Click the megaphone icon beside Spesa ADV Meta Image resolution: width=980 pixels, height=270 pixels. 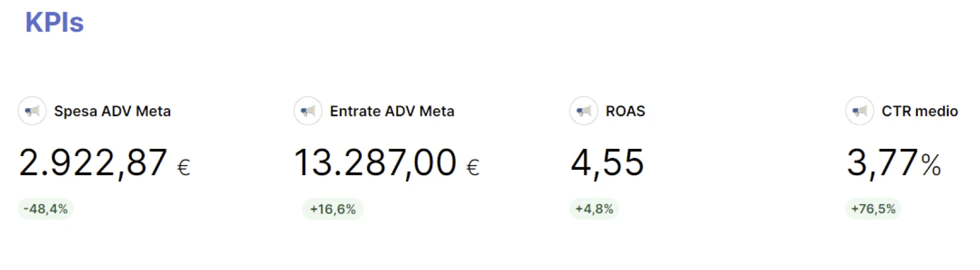click(32, 111)
